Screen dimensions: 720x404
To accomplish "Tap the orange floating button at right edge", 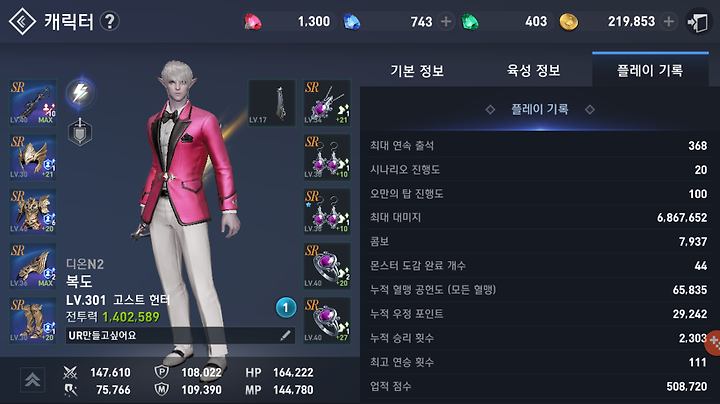I will click(713, 342).
